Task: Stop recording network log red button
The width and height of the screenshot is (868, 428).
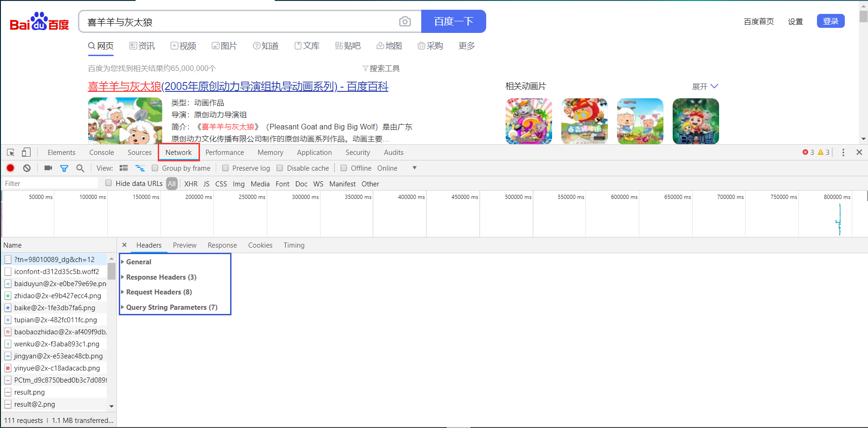Action: click(10, 168)
